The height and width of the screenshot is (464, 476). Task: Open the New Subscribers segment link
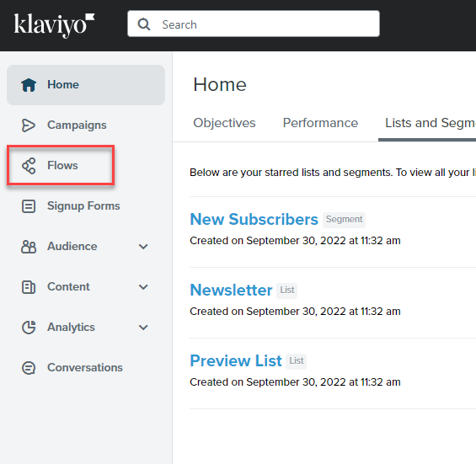pos(254,219)
